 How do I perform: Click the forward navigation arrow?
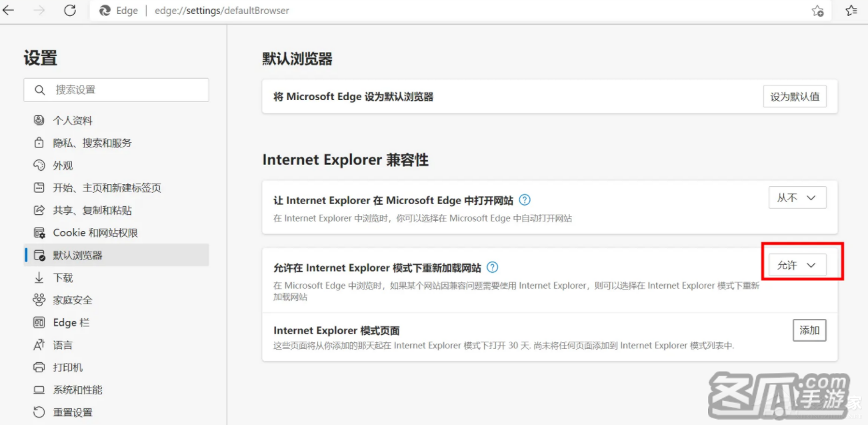[x=39, y=11]
